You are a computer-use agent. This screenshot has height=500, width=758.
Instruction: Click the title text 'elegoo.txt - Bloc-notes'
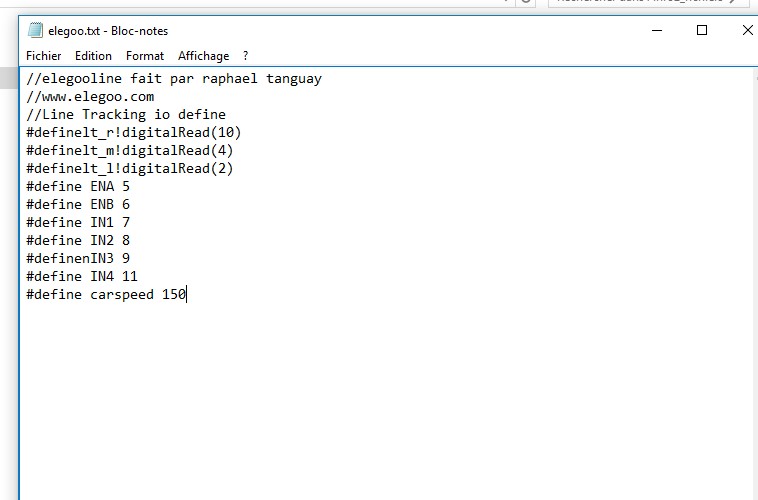tap(108, 31)
